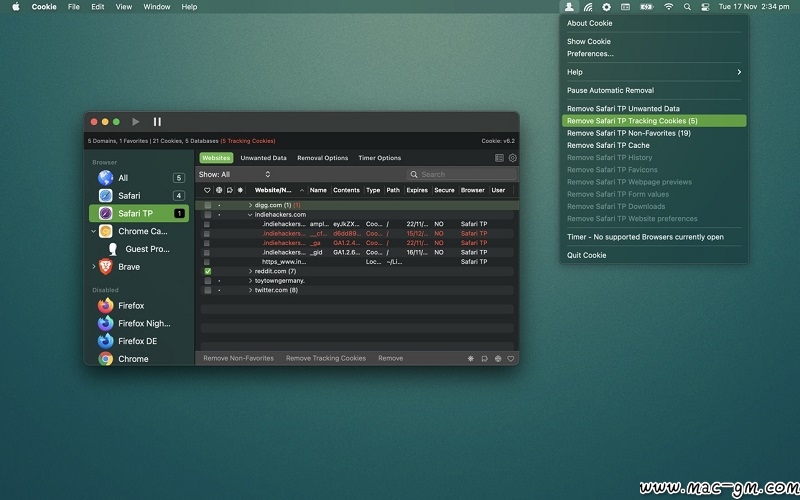Open the settings gear in the Websites toolbar
Viewport: 800px width, 500px height.
[x=512, y=158]
